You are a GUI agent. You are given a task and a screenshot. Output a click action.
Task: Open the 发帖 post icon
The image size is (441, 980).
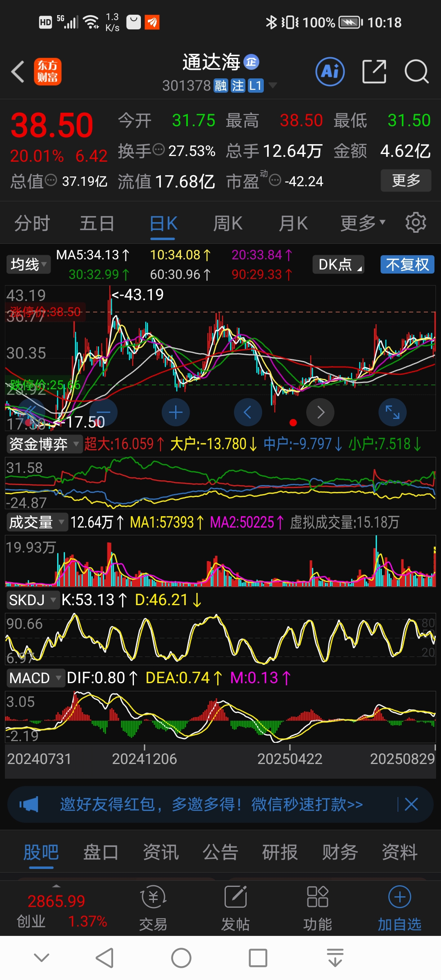click(x=236, y=909)
